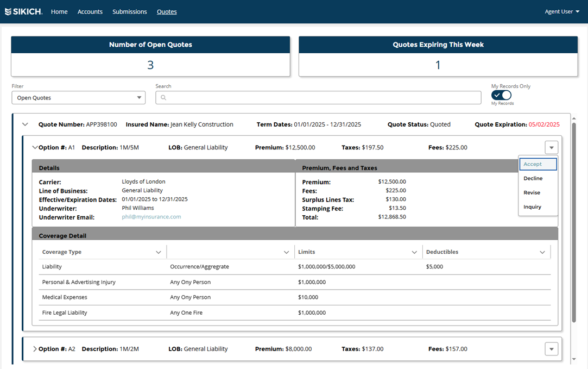The image size is (588, 369).
Task: Go to the Submissions page
Action: coord(130,11)
